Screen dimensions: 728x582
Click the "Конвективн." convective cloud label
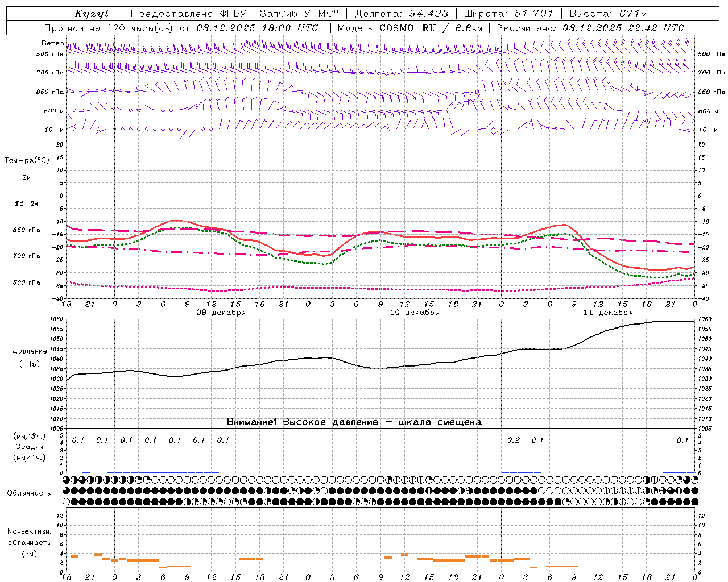click(29, 531)
